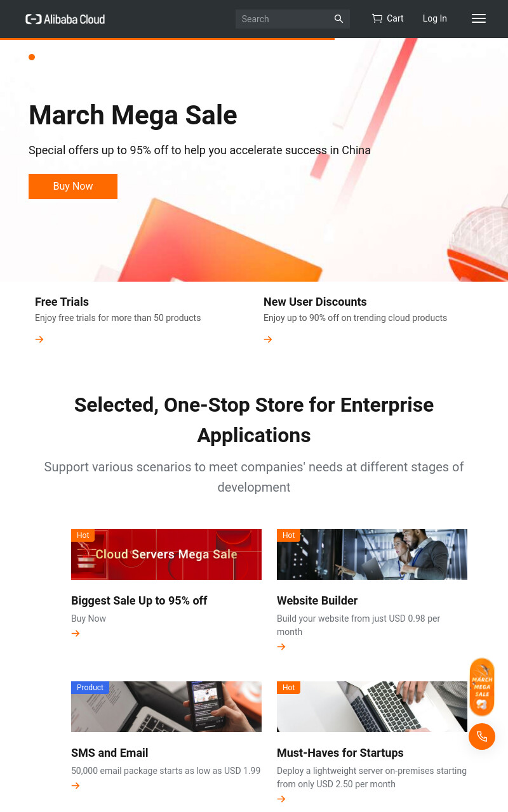
Task: Click the Alibaba Cloud logo
Action: click(x=65, y=19)
